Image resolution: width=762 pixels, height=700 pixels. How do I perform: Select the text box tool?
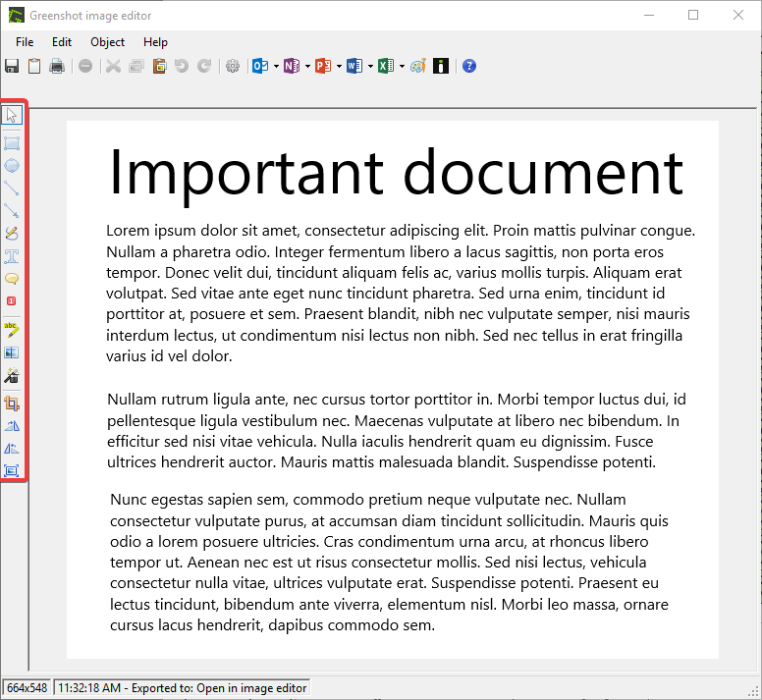click(x=12, y=256)
